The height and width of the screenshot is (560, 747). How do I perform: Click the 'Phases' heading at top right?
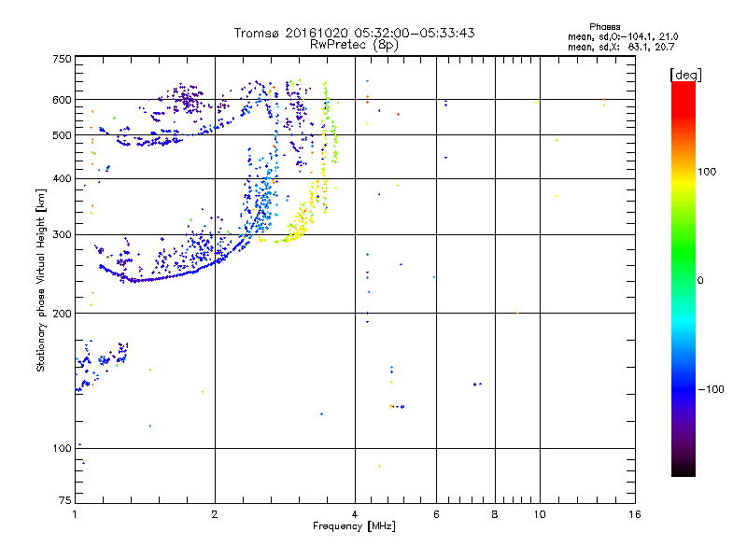[604, 27]
